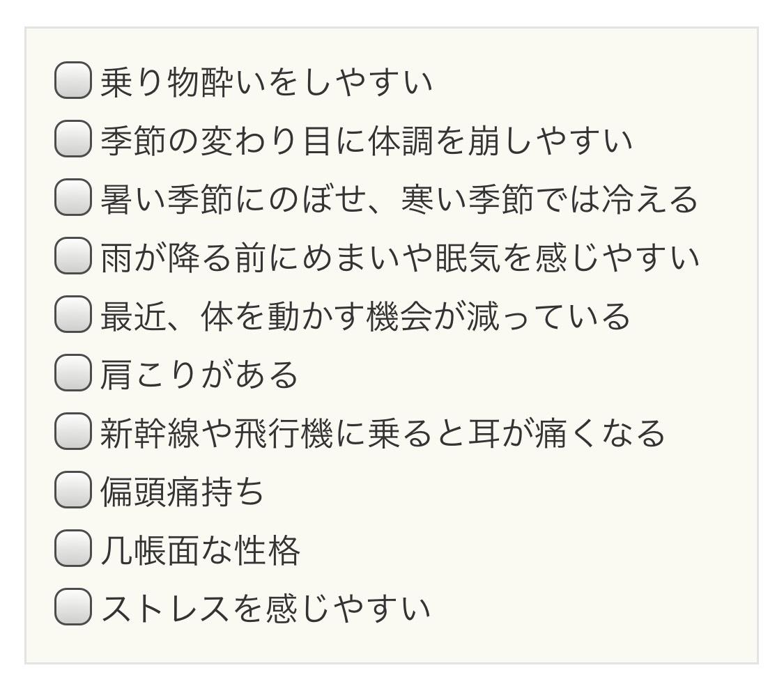Mark the 几帳面な性格 checkbox
Screen dimensions: 784x693
[x=72, y=549]
